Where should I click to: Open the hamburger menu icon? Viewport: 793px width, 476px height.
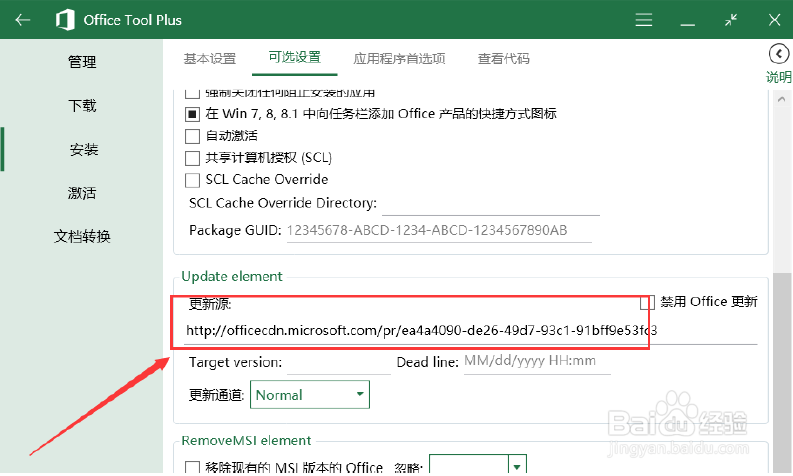tap(643, 20)
